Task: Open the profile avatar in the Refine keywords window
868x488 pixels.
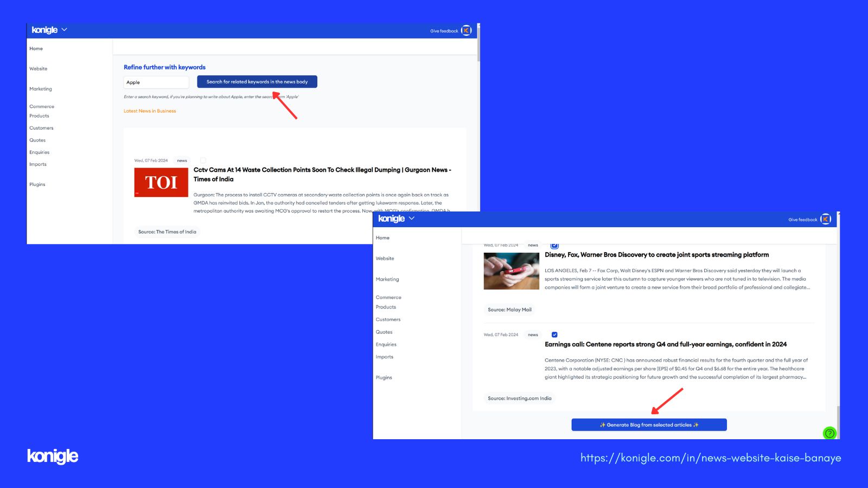Action: point(466,30)
